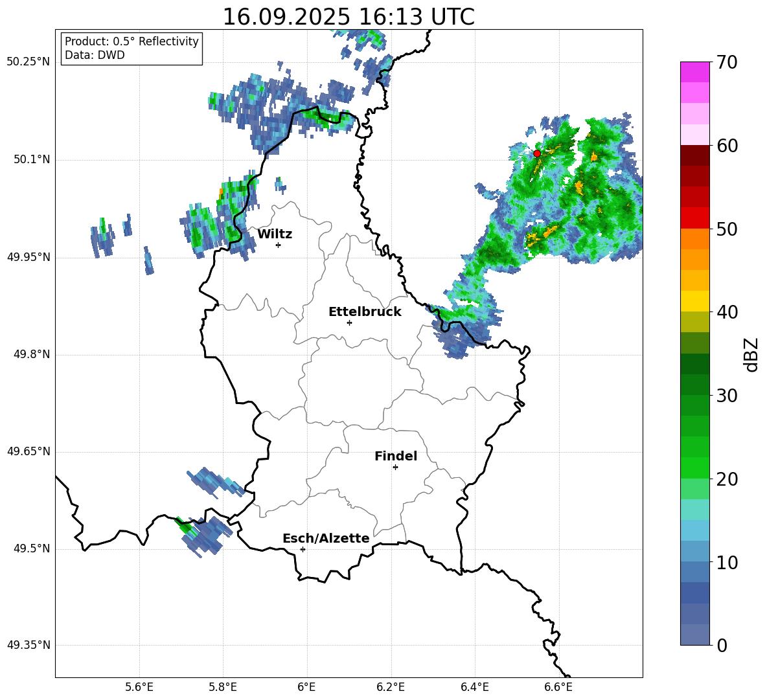Click the Ettelbruck station cross marker
Viewport: 767px width, 700px height.
click(349, 322)
